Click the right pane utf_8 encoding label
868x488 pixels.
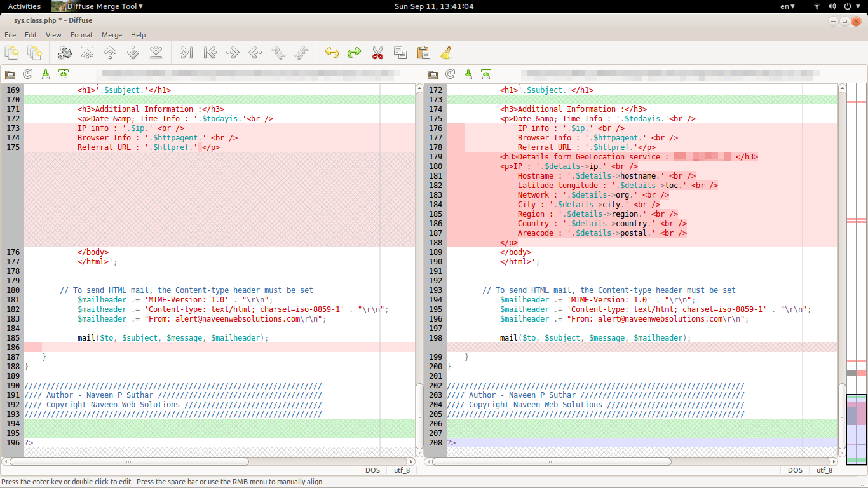pos(824,470)
